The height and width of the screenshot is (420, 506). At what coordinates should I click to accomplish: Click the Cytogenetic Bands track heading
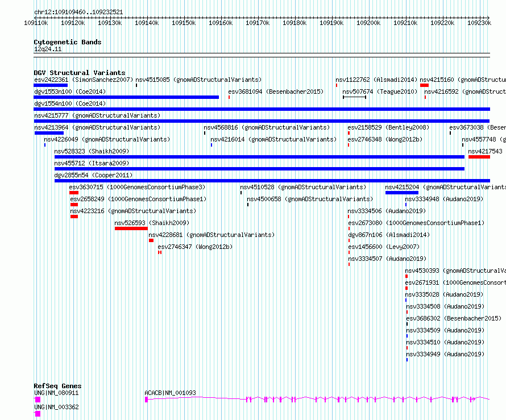(x=68, y=42)
